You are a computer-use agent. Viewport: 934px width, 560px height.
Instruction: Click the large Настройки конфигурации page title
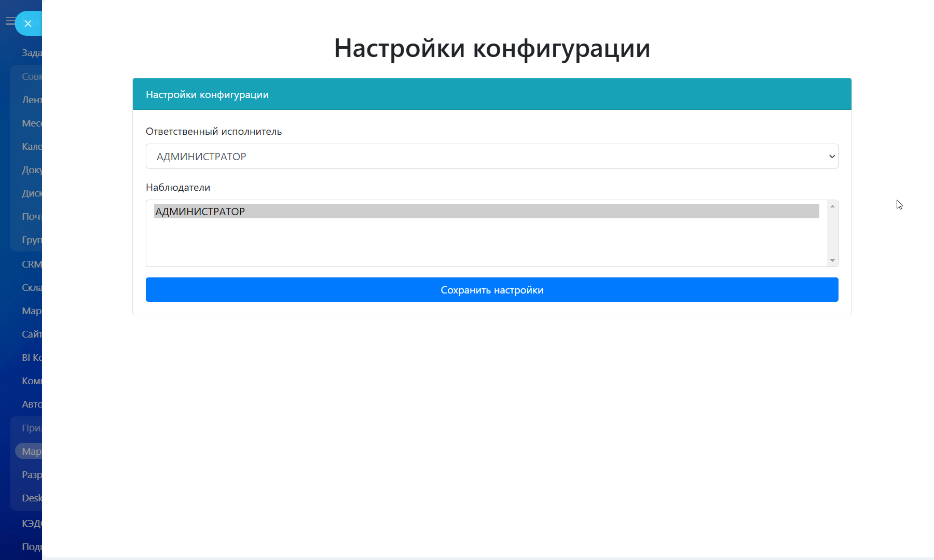pyautogui.click(x=492, y=48)
